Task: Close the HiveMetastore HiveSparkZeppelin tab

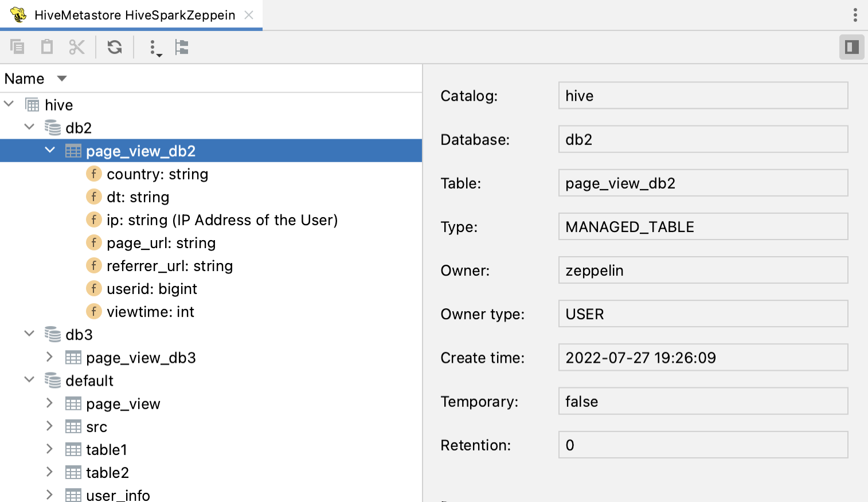Action: (249, 15)
